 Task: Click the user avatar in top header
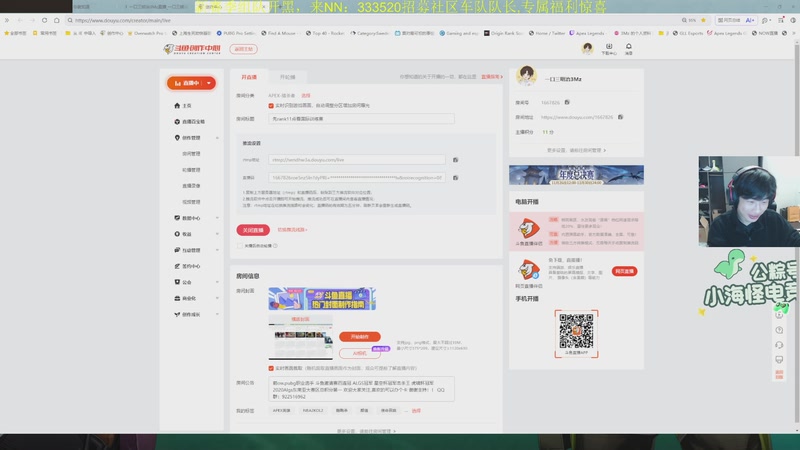587,48
